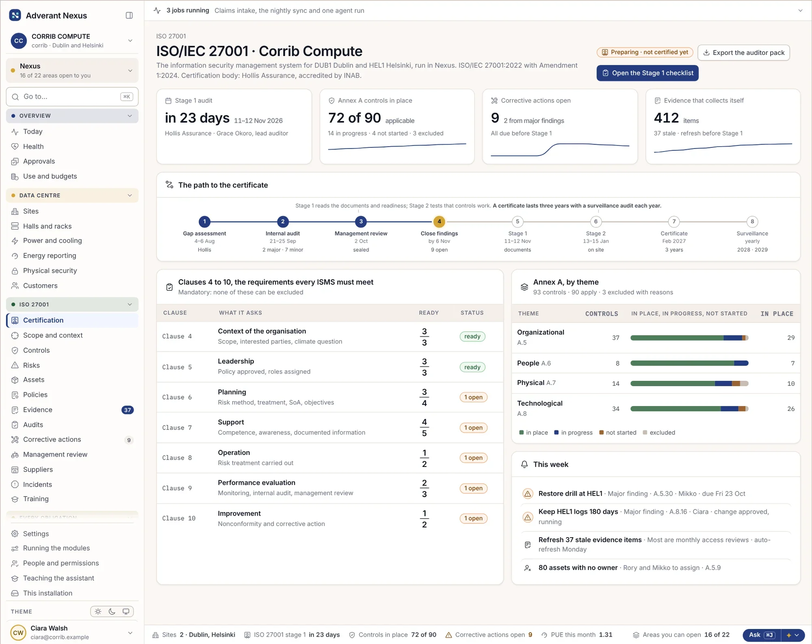
Task: Click the Incidents alert circle icon
Action: tap(15, 484)
